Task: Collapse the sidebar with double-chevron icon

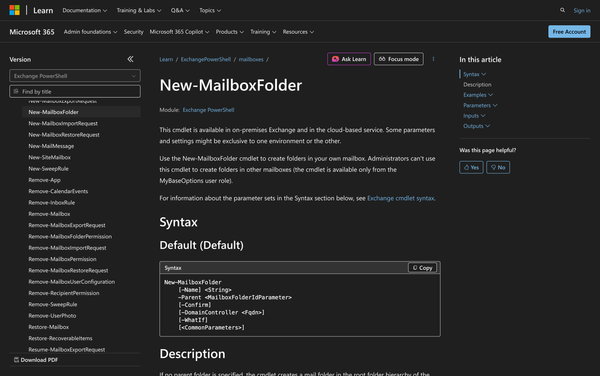Action: point(130,59)
